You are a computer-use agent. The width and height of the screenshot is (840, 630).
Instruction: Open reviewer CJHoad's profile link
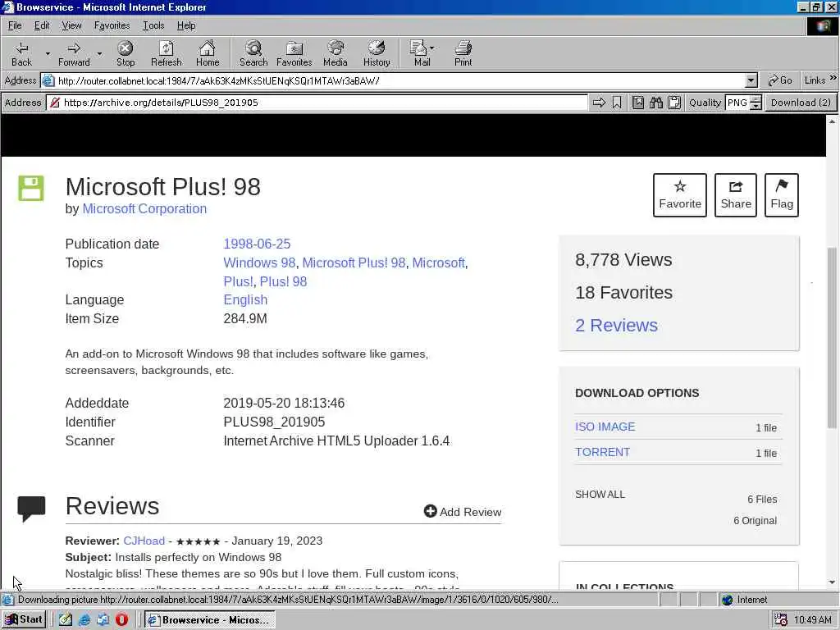[144, 541]
